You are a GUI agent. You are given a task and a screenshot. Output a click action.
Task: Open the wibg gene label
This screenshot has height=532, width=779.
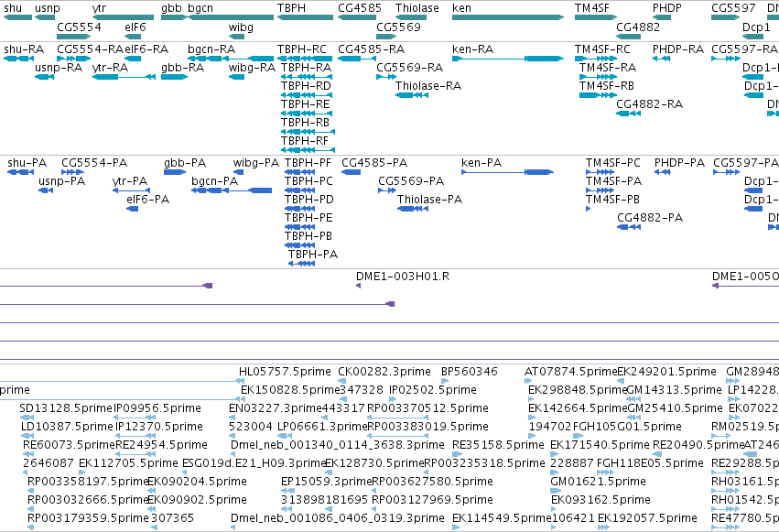241,27
